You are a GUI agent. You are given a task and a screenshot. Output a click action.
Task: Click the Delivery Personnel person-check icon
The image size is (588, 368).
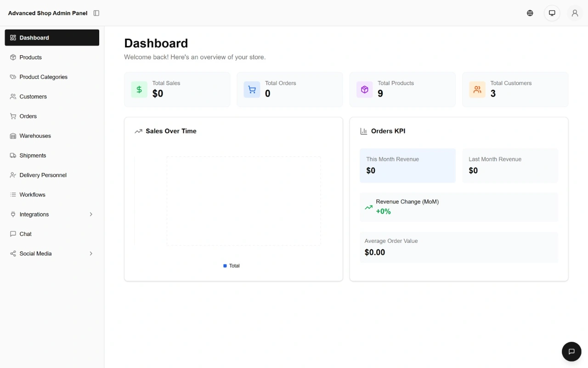(x=13, y=175)
